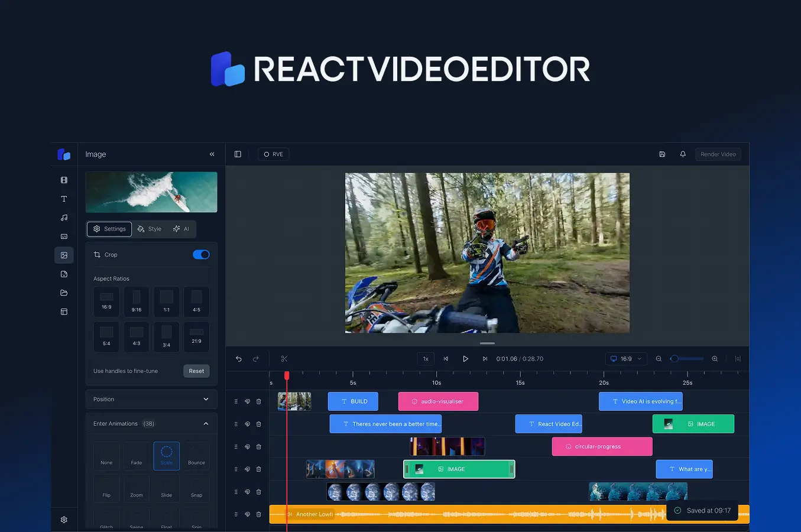Choose the Bounce enter animation

coord(196,456)
